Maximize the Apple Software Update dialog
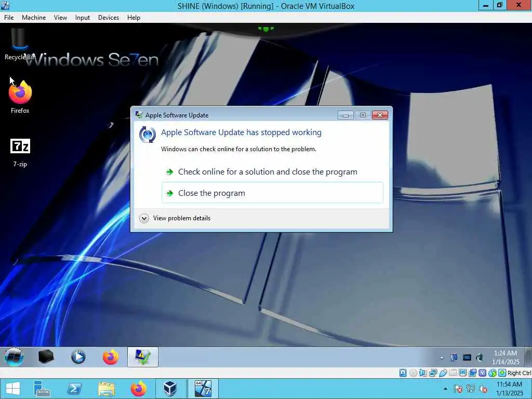 (363, 115)
